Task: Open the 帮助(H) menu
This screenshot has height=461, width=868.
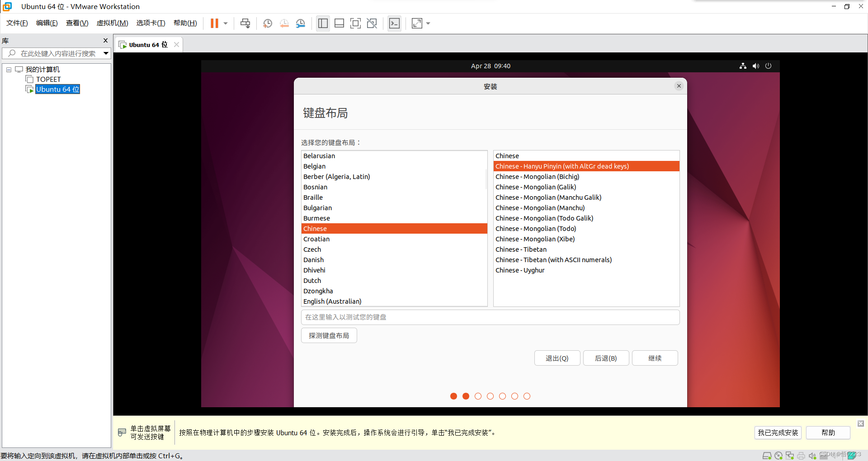Action: pos(185,23)
